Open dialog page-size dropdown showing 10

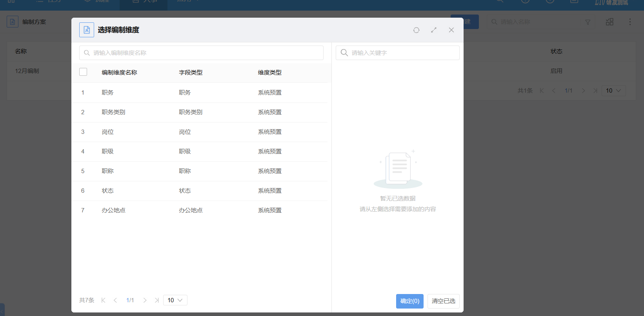[x=175, y=300]
